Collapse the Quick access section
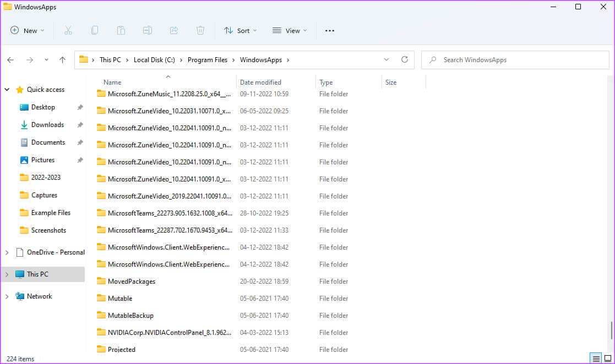 click(x=7, y=89)
